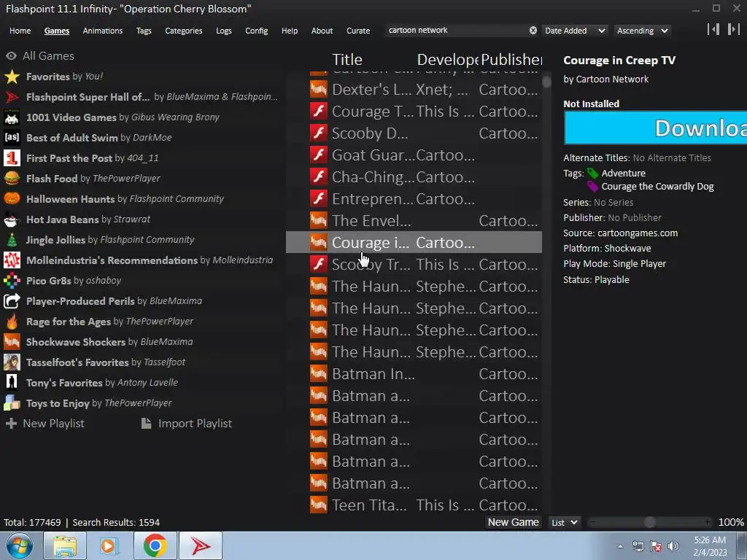Select the Teen Tita... game row

click(414, 505)
